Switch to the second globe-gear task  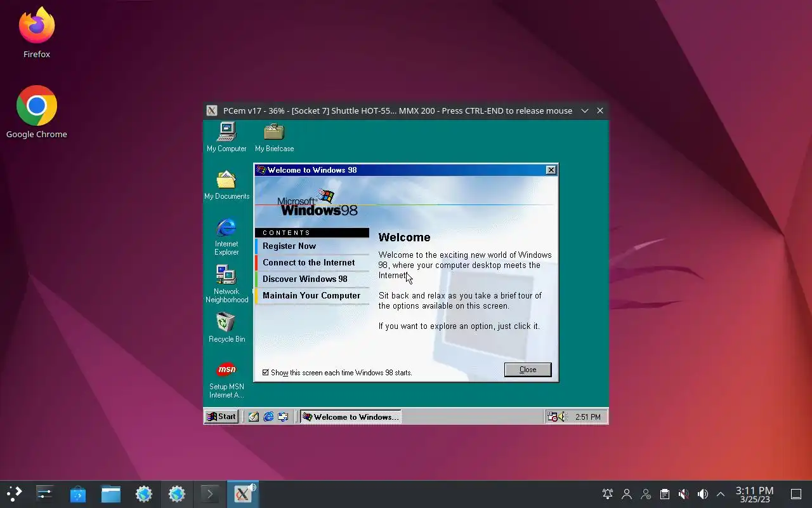coord(176,493)
